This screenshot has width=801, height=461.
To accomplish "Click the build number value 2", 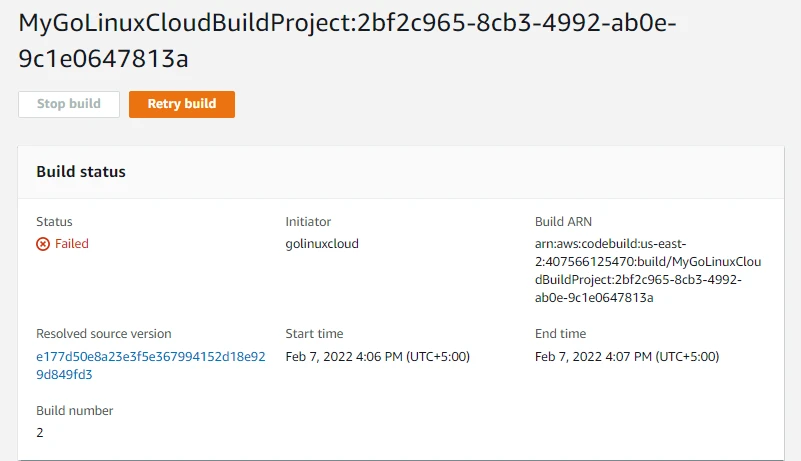I will pos(40,433).
